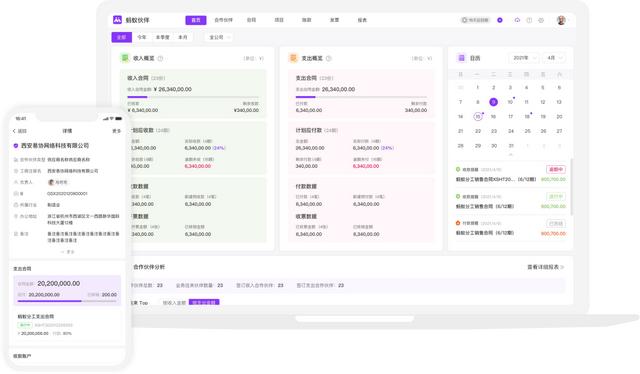Click the green status tag on the second reminder
Viewport: 640px width, 374px height.
point(556,196)
